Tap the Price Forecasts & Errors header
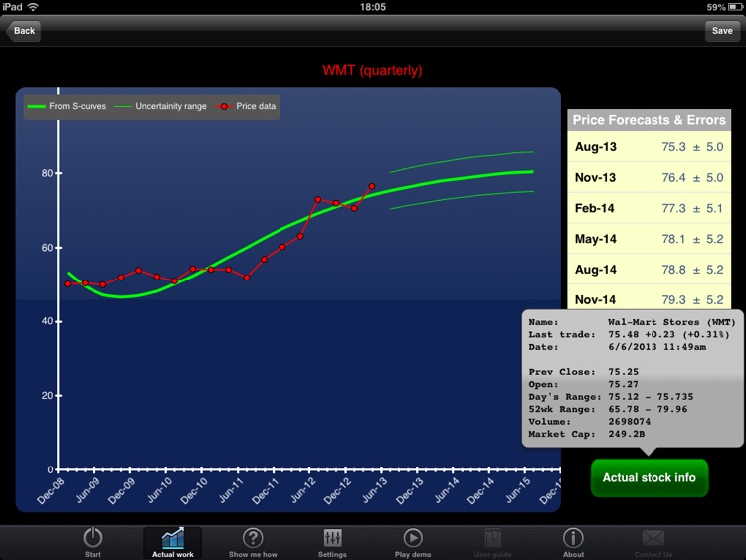746x560 pixels. [x=649, y=120]
